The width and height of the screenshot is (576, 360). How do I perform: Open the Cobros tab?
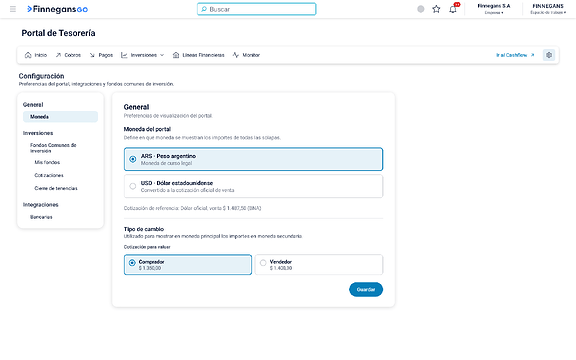(68, 55)
